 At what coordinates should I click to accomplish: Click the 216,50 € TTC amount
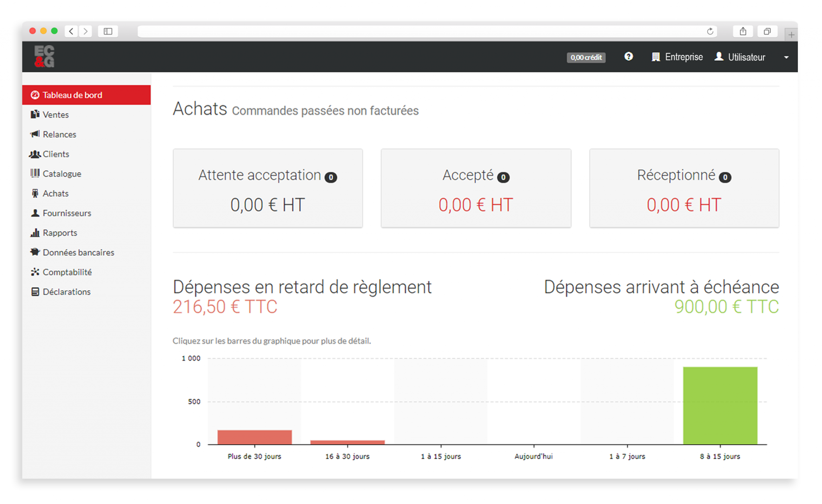225,307
